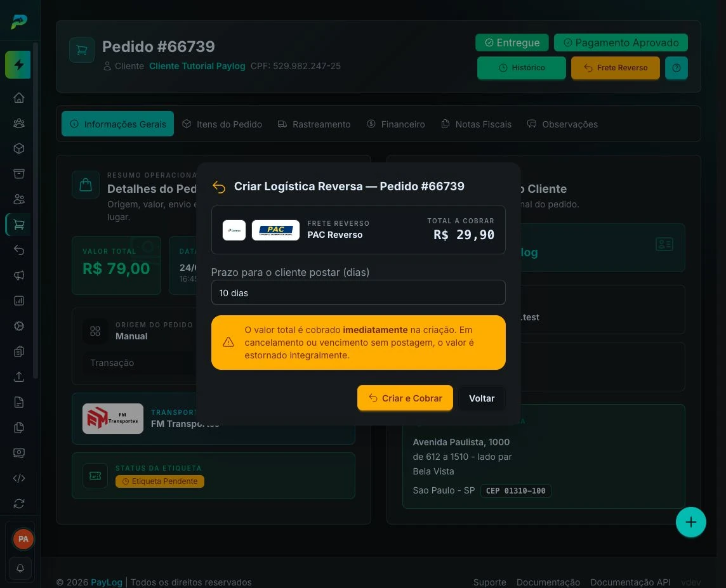Open the gear settings sidebar icon
The image size is (726, 588).
click(19, 326)
